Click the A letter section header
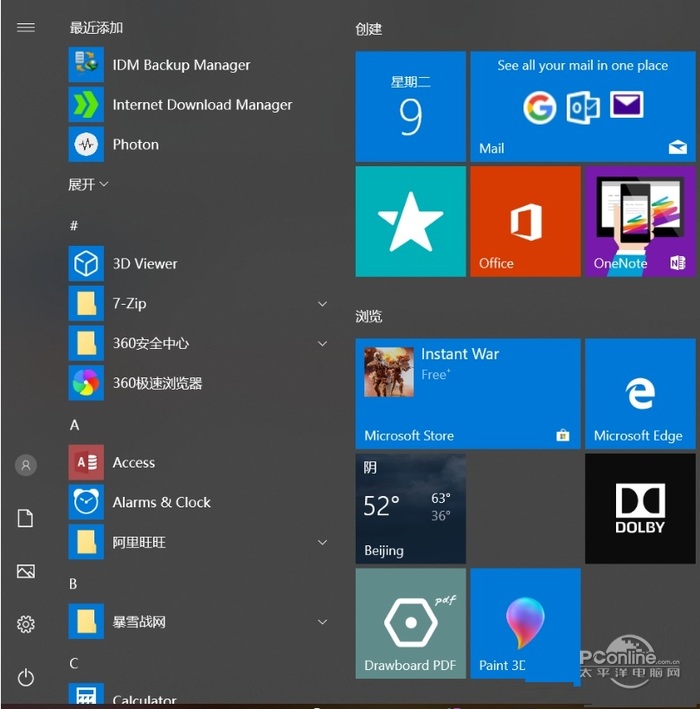Viewport: 700px width, 709px height. pyautogui.click(x=75, y=425)
